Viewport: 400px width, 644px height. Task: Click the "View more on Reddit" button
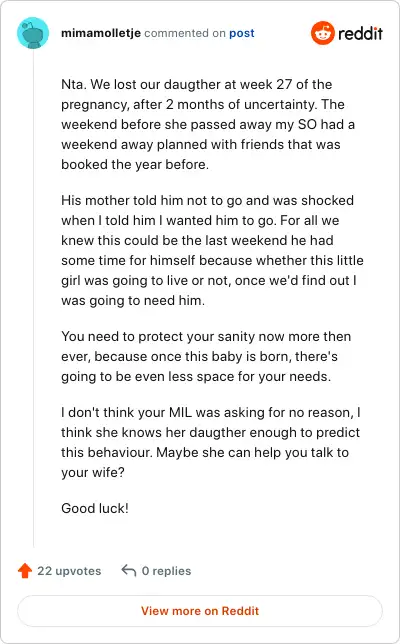pyautogui.click(x=200, y=611)
